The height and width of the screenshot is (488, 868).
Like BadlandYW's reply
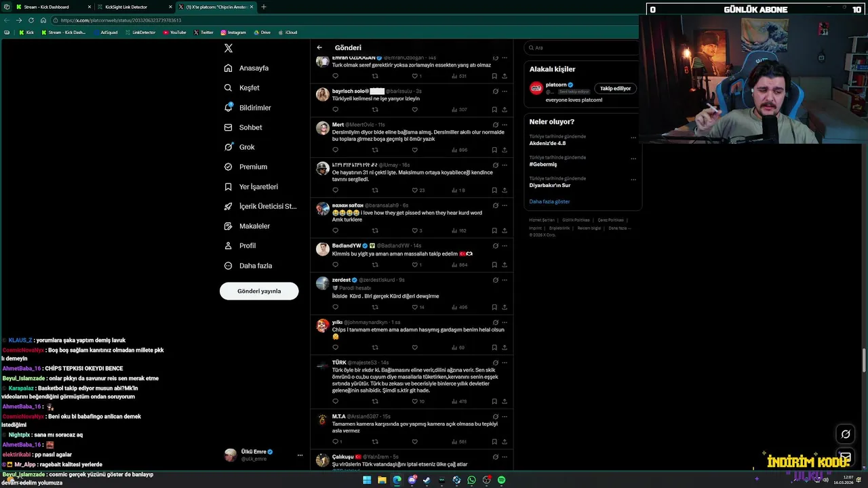pos(416,265)
